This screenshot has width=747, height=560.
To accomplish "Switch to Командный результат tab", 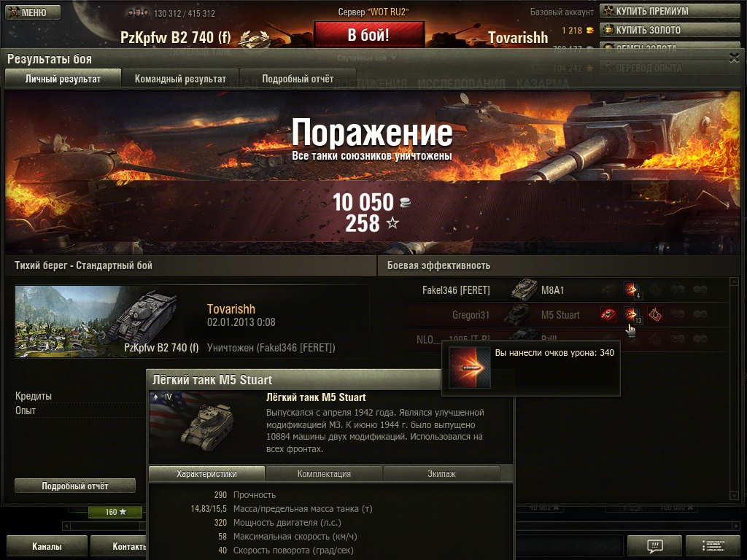I will pos(180,79).
